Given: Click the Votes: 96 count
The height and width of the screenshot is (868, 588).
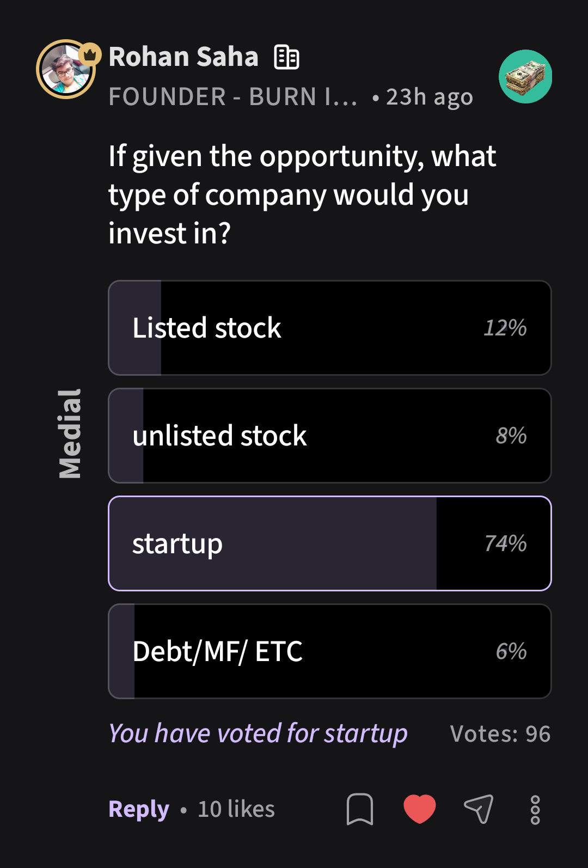Looking at the screenshot, I should pyautogui.click(x=500, y=734).
